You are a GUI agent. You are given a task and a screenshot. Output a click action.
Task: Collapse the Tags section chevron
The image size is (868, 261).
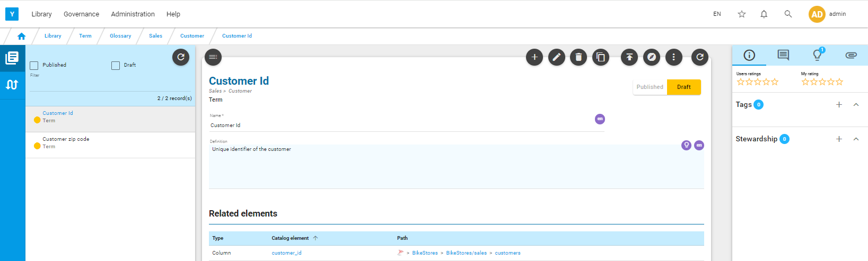coord(856,105)
